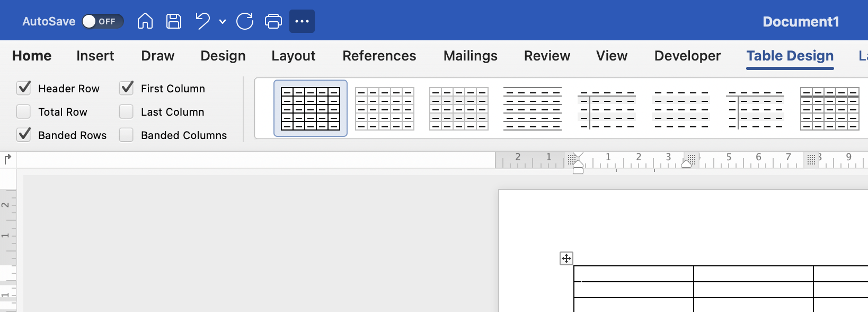Viewport: 868px width, 312px height.
Task: Apply the eighth table style with full grid
Action: point(830,108)
